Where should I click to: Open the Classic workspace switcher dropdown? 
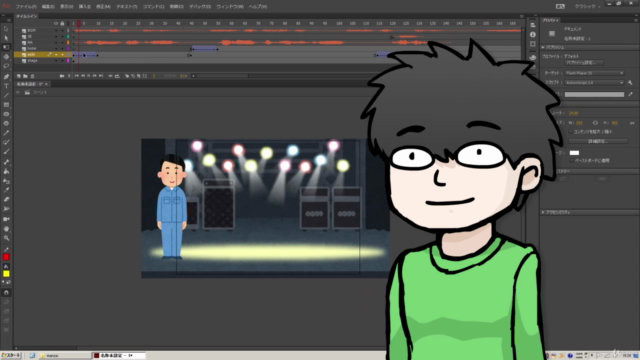[x=588, y=7]
